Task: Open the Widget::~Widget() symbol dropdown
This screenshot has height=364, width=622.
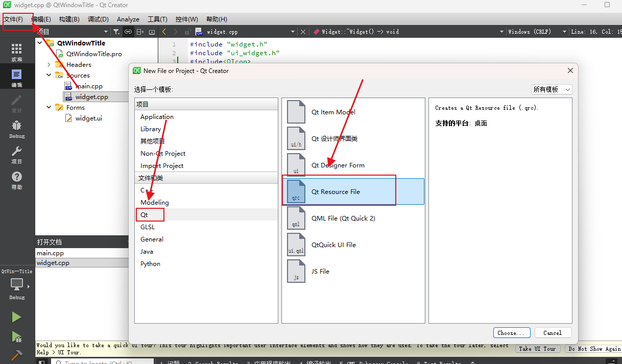Action: pyautogui.click(x=409, y=32)
